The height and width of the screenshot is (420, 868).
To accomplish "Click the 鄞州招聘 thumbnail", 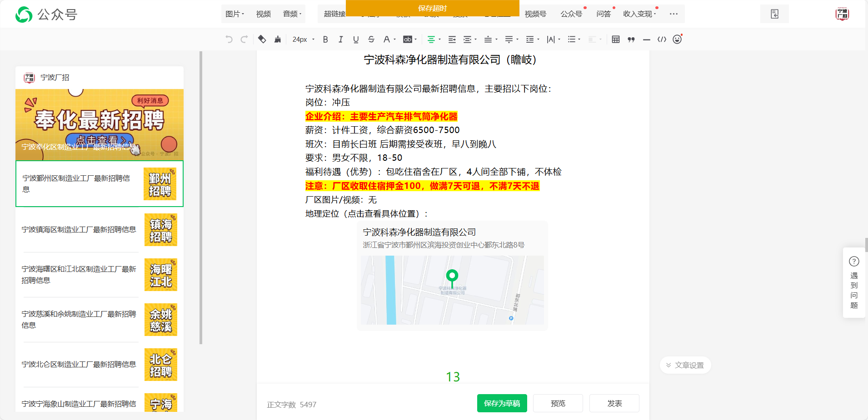I will click(x=160, y=184).
